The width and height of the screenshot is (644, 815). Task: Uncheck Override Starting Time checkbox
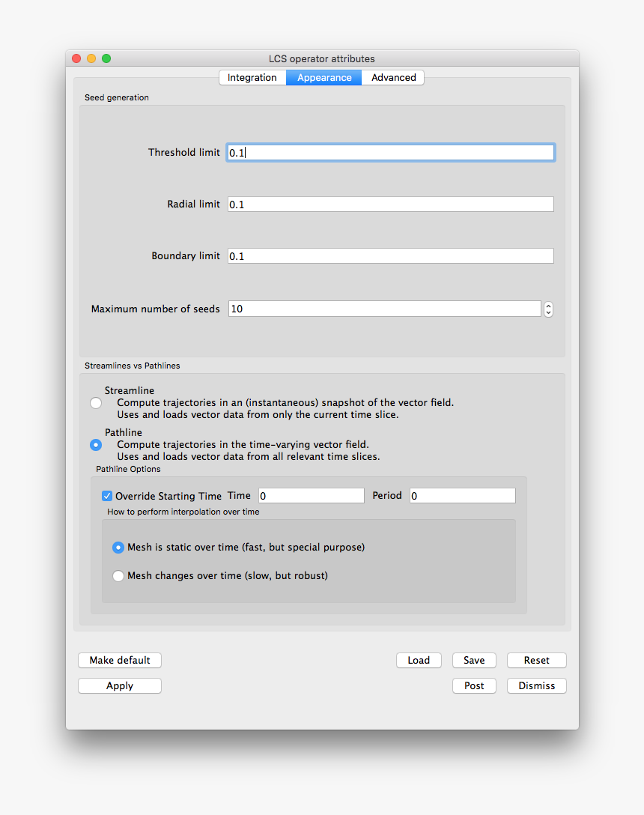107,496
